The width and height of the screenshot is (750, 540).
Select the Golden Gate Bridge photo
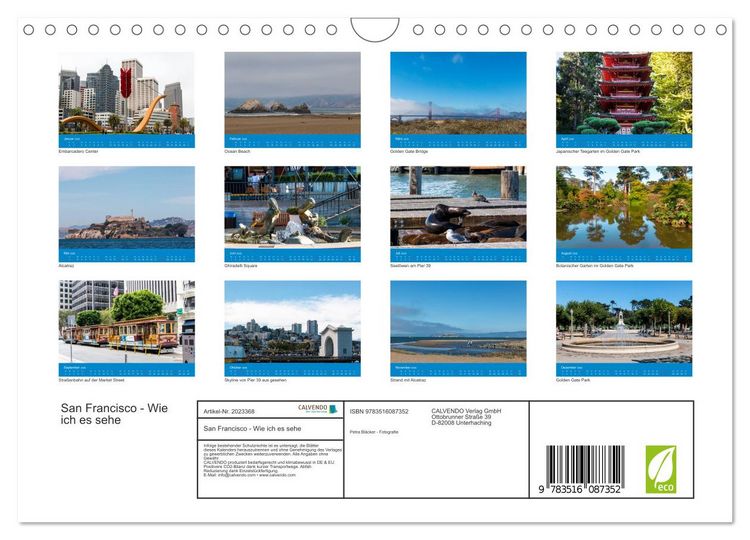tap(458, 92)
